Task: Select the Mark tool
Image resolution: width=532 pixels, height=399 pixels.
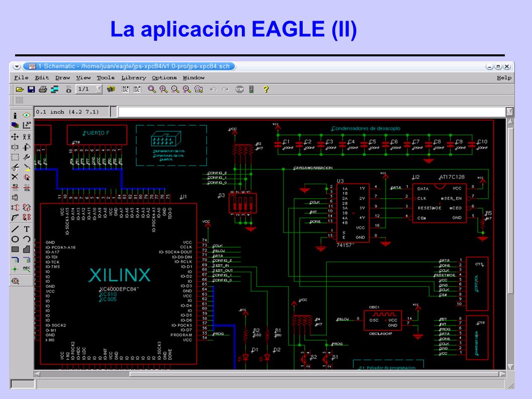Action: coord(27,125)
